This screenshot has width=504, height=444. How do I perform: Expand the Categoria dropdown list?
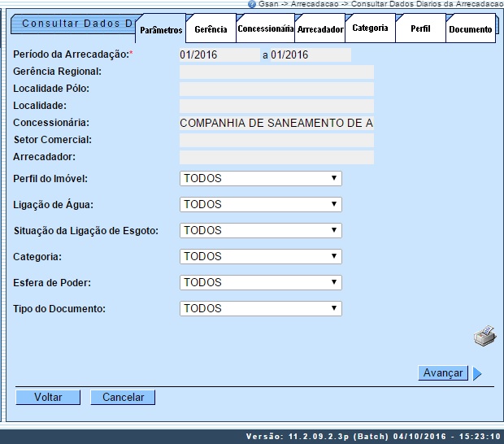pos(260,257)
